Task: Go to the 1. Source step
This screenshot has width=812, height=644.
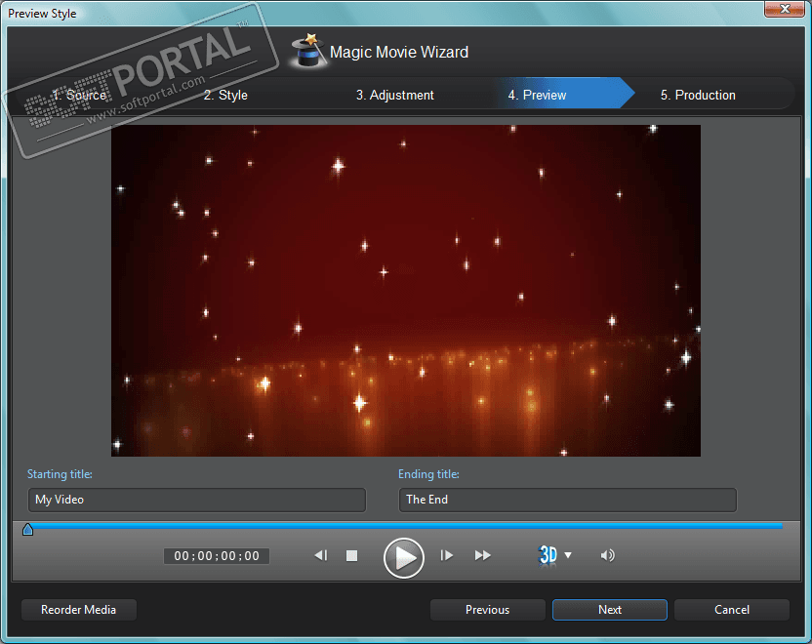Action: [80, 95]
